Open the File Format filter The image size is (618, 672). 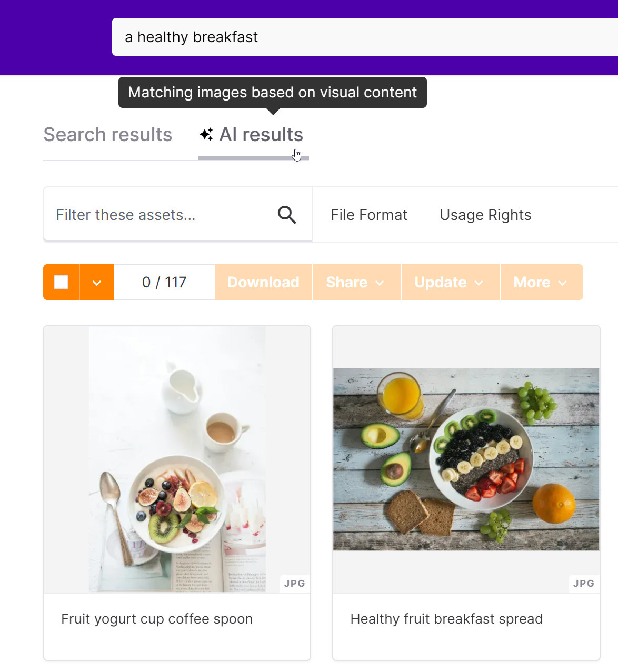point(369,215)
